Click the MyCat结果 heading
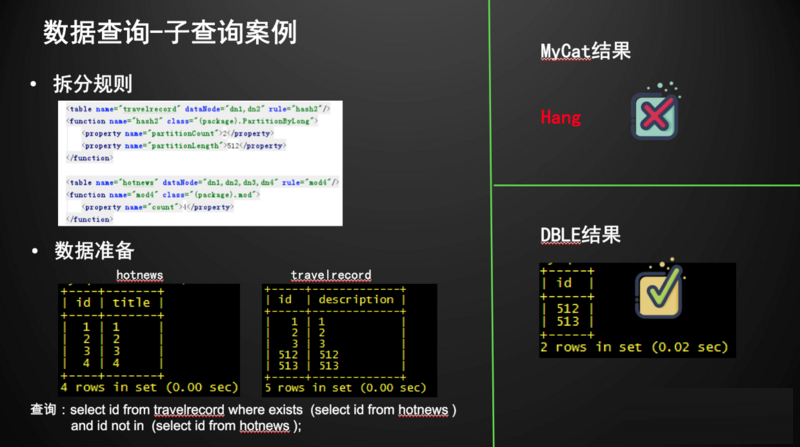This screenshot has height=447, width=800. click(585, 52)
